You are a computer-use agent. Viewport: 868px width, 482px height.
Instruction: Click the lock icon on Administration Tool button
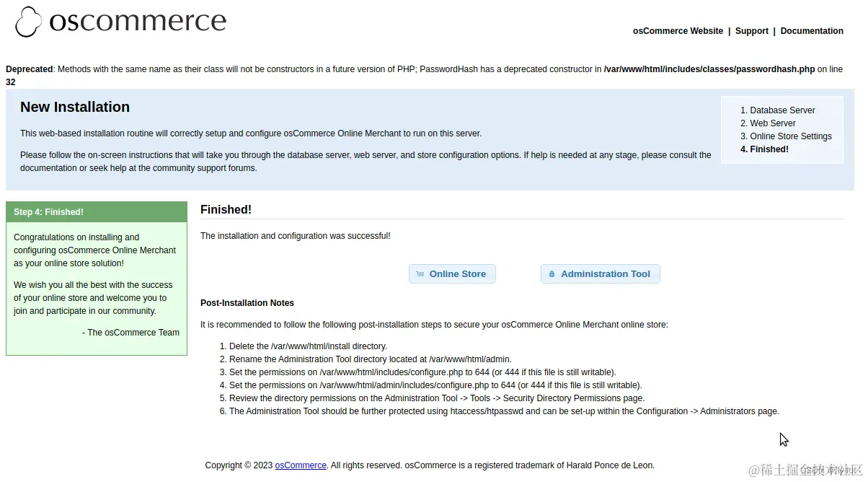552,274
